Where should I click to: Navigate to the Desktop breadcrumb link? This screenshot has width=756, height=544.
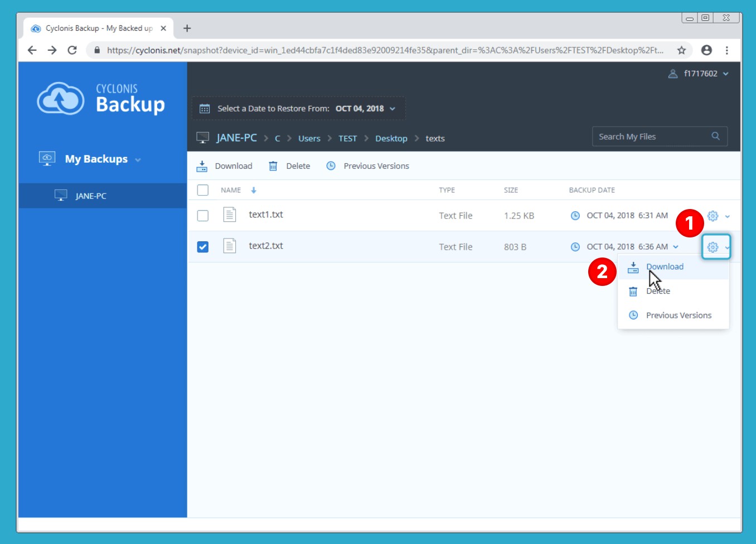pyautogui.click(x=391, y=139)
